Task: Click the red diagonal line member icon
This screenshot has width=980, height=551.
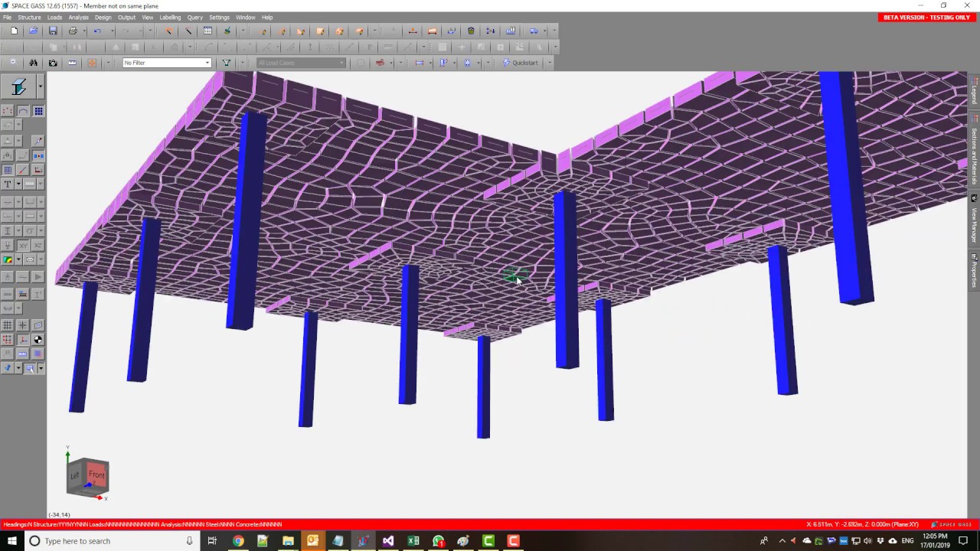Action: click(x=23, y=170)
